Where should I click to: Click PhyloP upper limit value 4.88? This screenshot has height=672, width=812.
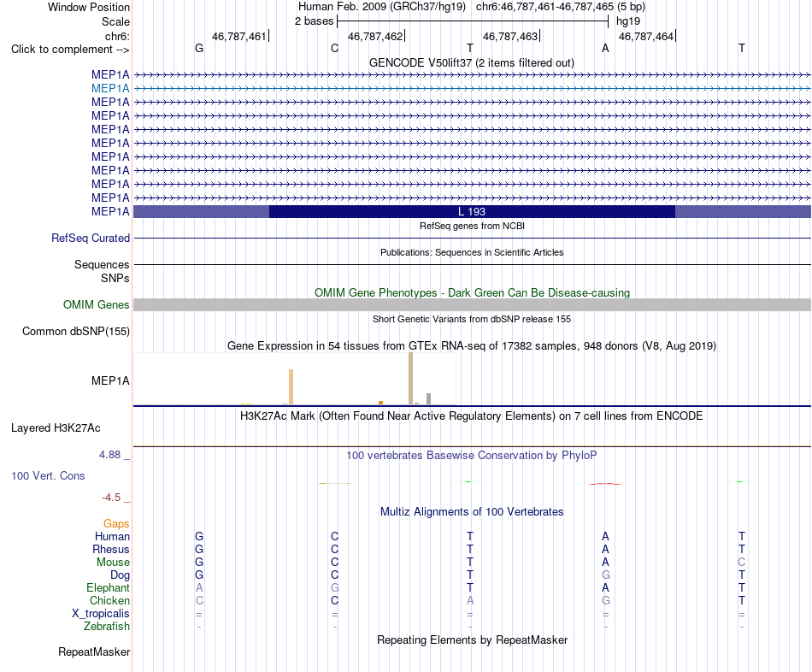click(x=109, y=454)
